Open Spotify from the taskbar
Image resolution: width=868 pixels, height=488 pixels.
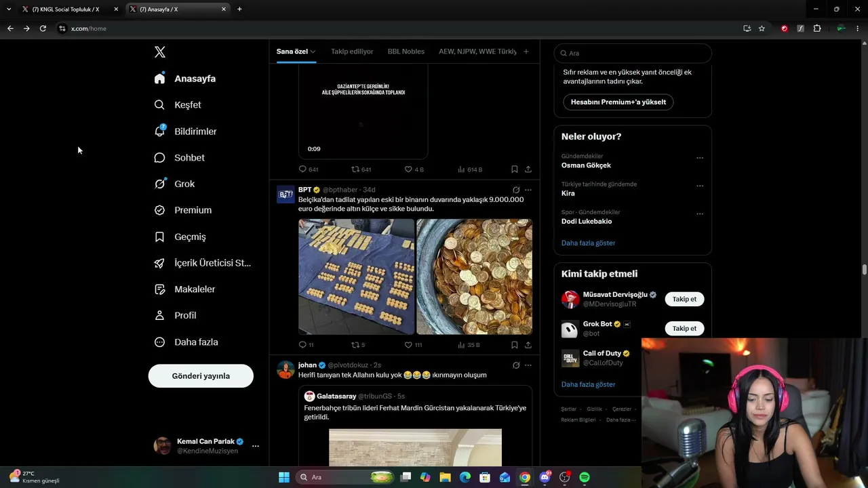[585, 477]
